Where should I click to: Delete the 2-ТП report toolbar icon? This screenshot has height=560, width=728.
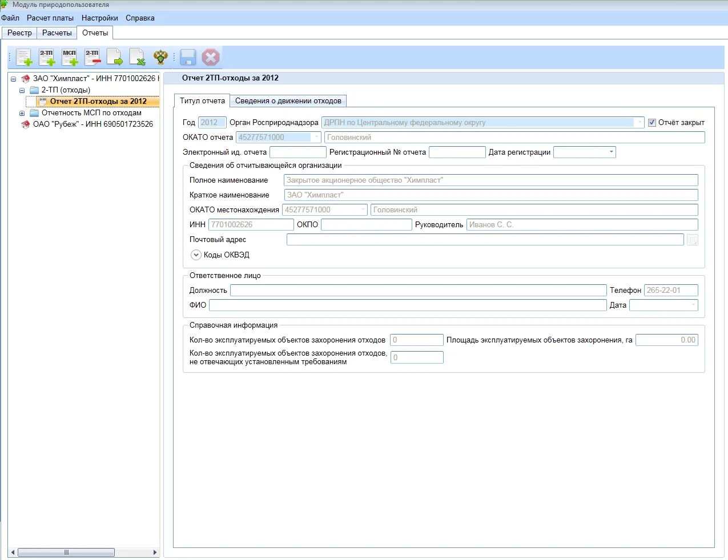coord(92,57)
